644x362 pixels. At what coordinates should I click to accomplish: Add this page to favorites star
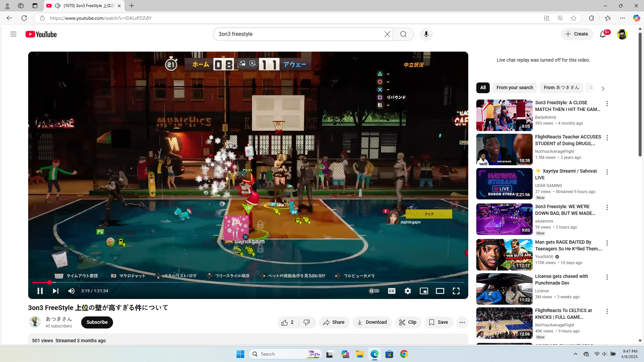pos(574,18)
